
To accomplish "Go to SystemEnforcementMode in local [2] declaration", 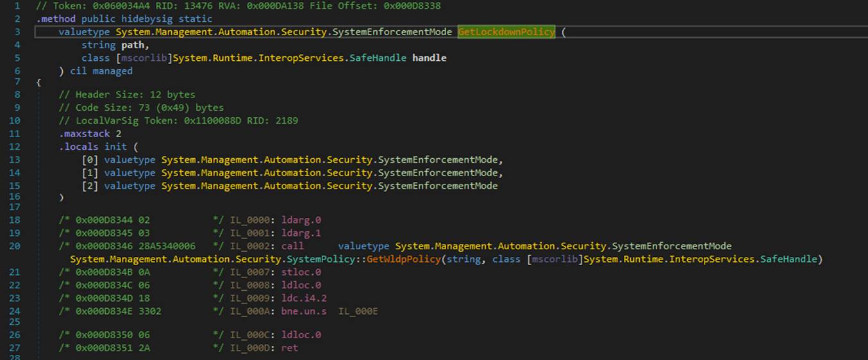I will (438, 186).
